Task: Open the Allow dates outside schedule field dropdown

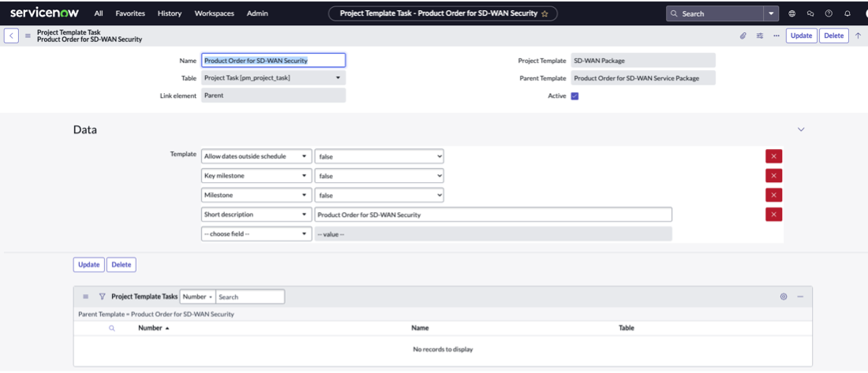Action: click(x=256, y=157)
